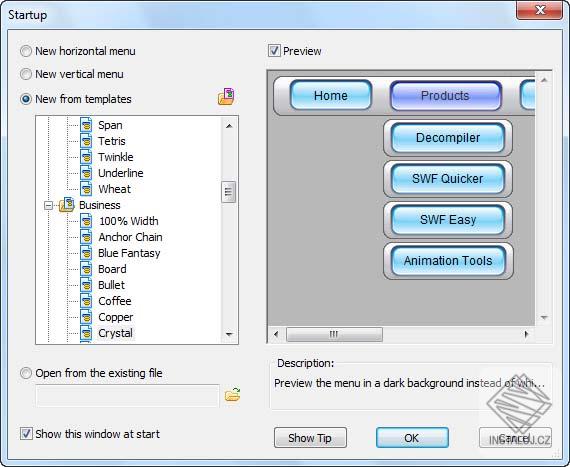Close the Startup dialog window

pos(539,10)
